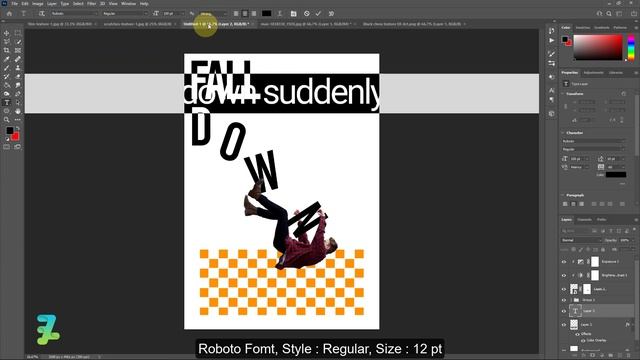
Task: Open the Filter menu
Action: (x=91, y=4)
